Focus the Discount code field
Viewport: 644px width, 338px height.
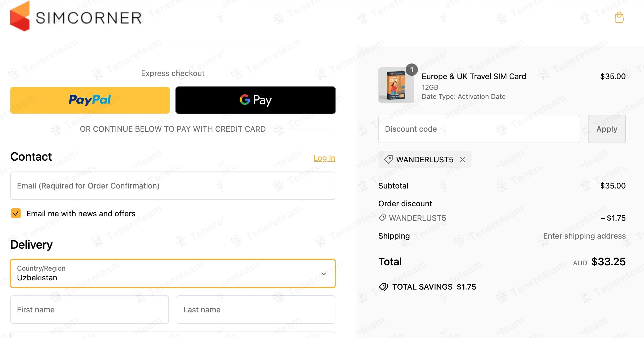(x=479, y=129)
